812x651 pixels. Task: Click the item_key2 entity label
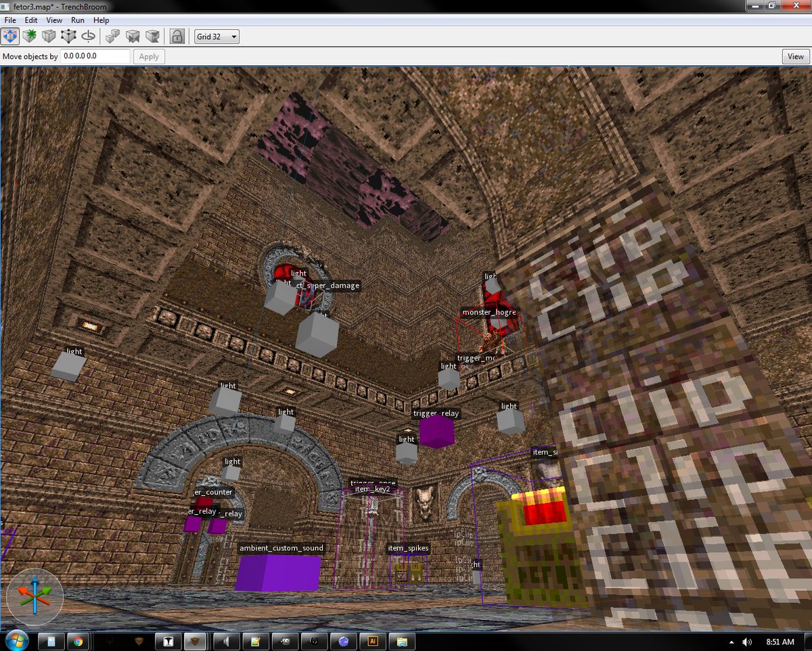[x=373, y=489]
